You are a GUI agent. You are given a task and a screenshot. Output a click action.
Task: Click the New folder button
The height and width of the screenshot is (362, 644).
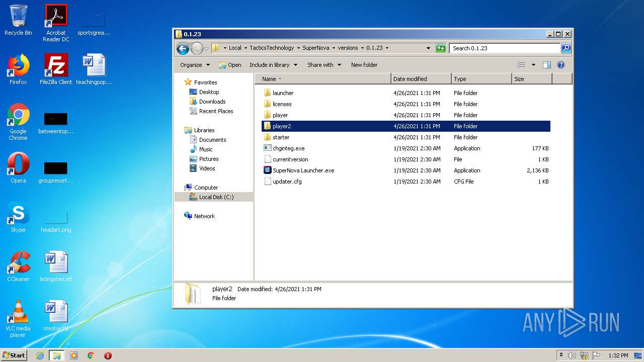pos(364,65)
